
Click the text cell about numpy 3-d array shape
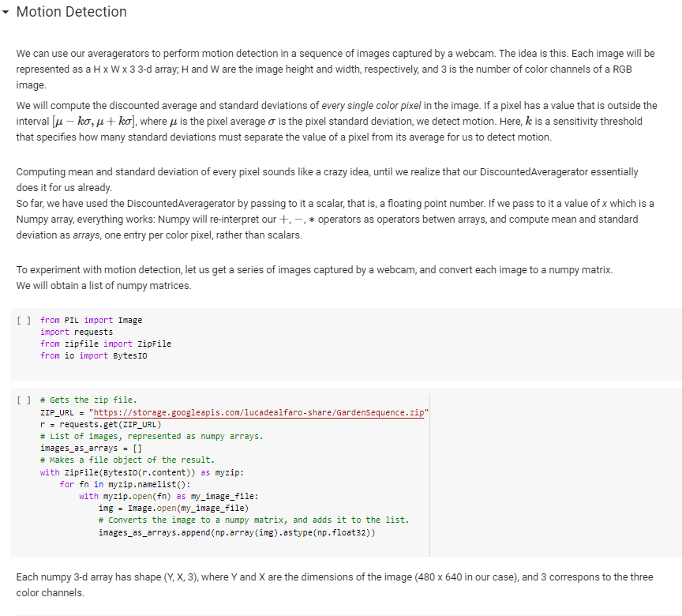pyautogui.click(x=335, y=584)
